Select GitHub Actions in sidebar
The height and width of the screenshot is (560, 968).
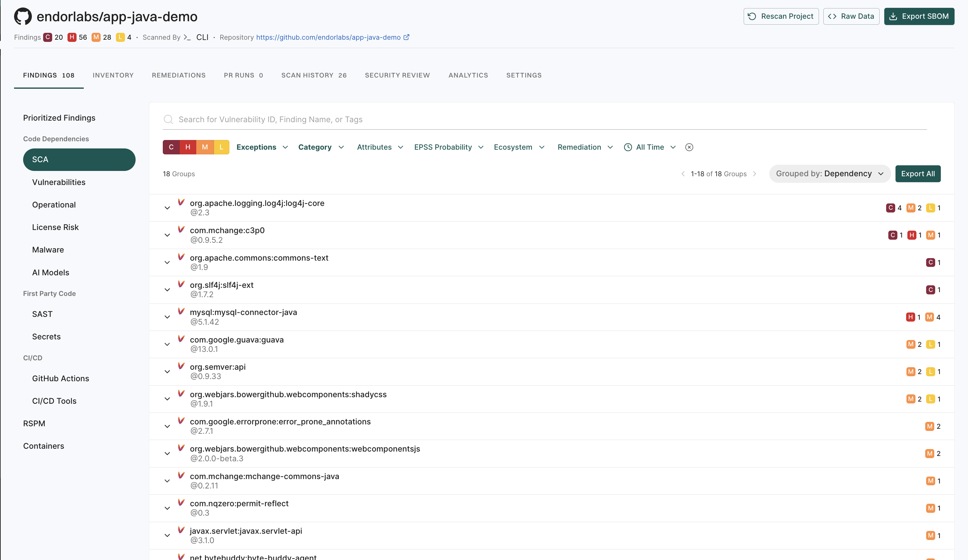click(x=61, y=378)
